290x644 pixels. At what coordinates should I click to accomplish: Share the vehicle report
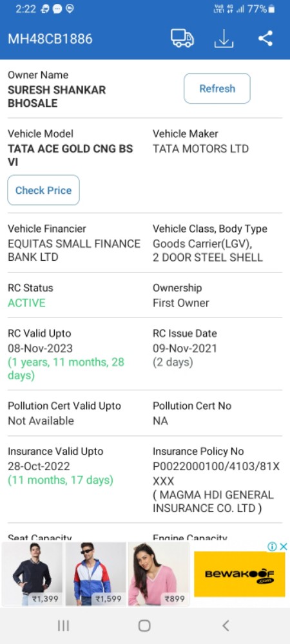point(266,39)
